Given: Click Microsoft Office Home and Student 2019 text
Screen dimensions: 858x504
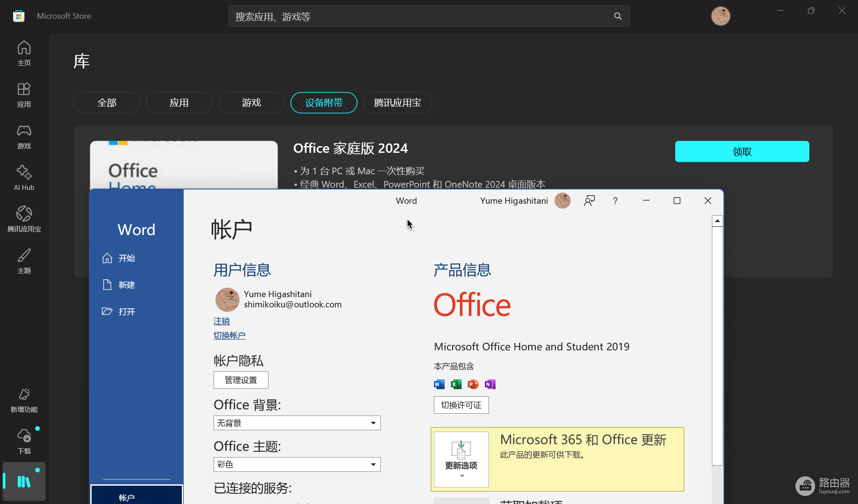Looking at the screenshot, I should (x=532, y=347).
